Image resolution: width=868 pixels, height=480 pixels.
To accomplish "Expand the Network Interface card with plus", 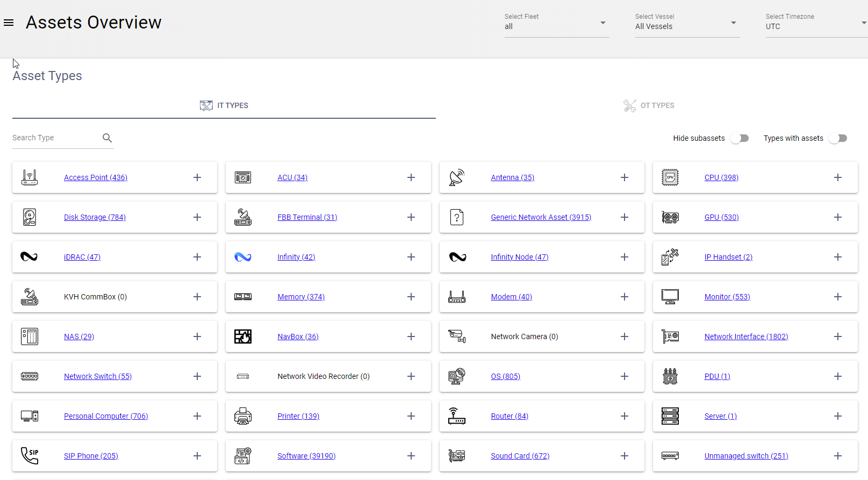I will click(837, 336).
